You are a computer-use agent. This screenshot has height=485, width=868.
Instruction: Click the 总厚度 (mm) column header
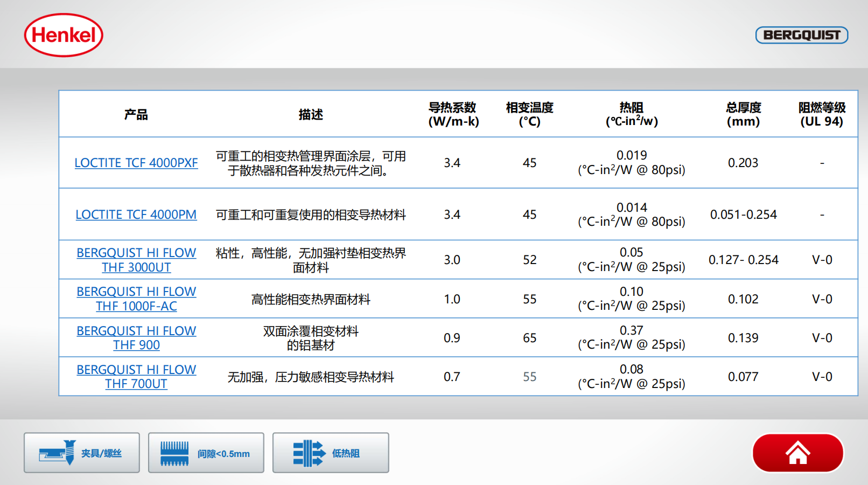(x=743, y=114)
